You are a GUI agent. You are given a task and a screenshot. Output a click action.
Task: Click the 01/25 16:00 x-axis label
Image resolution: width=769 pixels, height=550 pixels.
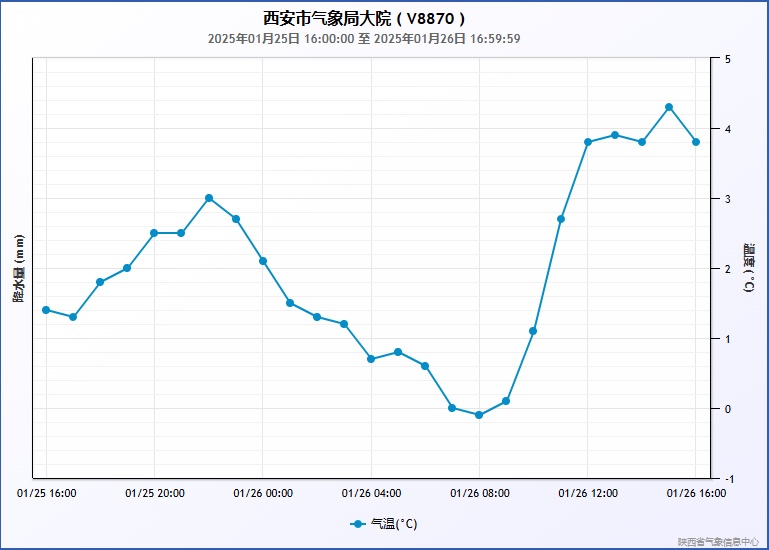coord(47,493)
